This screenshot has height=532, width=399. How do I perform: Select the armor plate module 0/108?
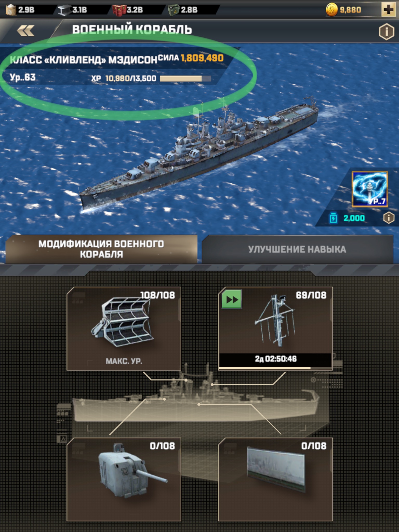(275, 479)
